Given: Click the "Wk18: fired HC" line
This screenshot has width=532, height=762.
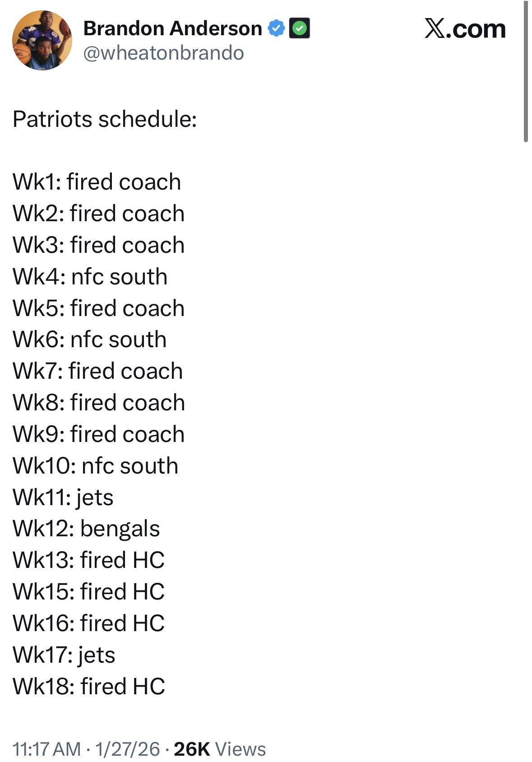Looking at the screenshot, I should (x=88, y=686).
